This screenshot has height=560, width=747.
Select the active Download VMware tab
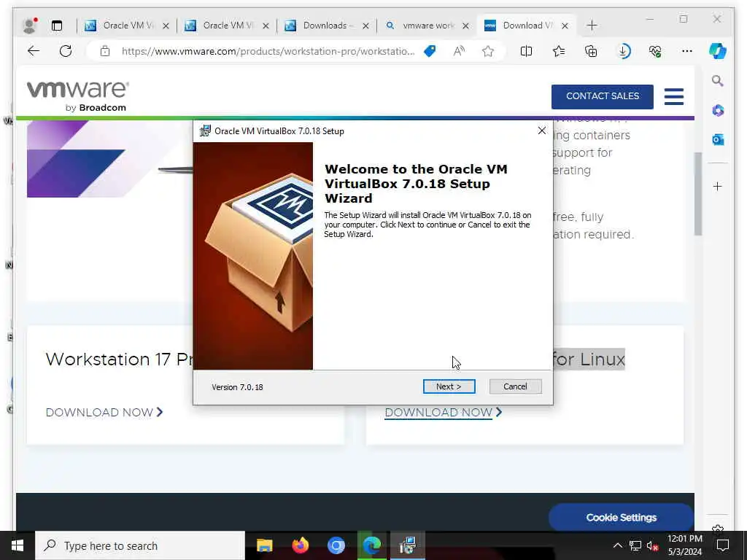point(527,26)
